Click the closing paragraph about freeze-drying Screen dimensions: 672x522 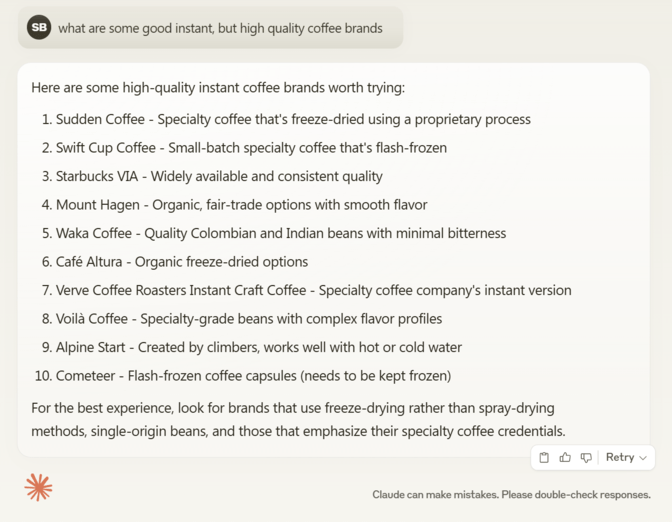[x=298, y=419]
